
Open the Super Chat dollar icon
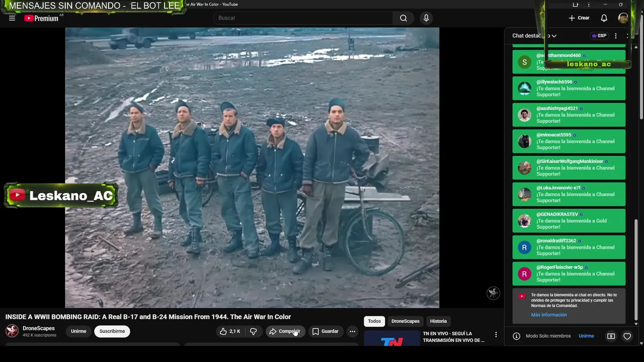click(x=611, y=336)
